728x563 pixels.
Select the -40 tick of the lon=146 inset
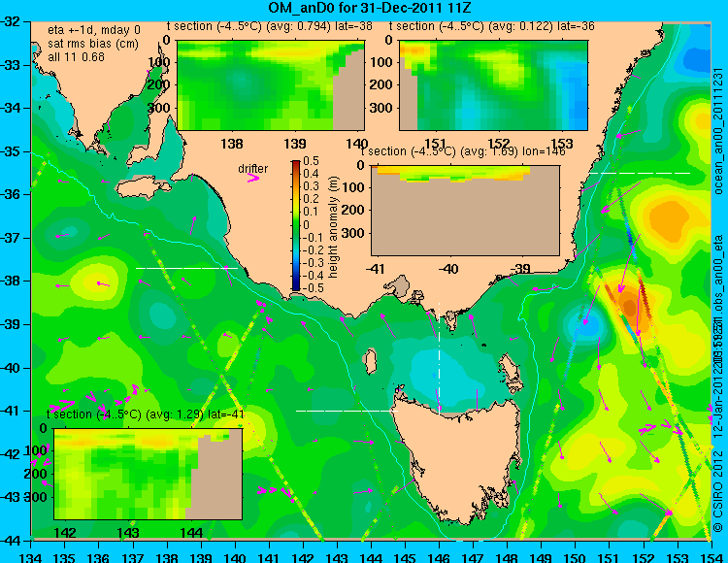click(448, 269)
